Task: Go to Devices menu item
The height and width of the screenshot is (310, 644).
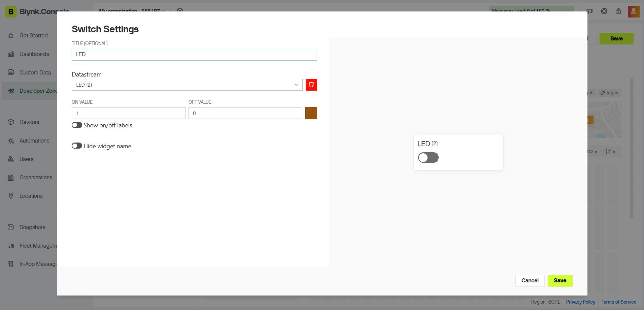Action: coord(29,122)
